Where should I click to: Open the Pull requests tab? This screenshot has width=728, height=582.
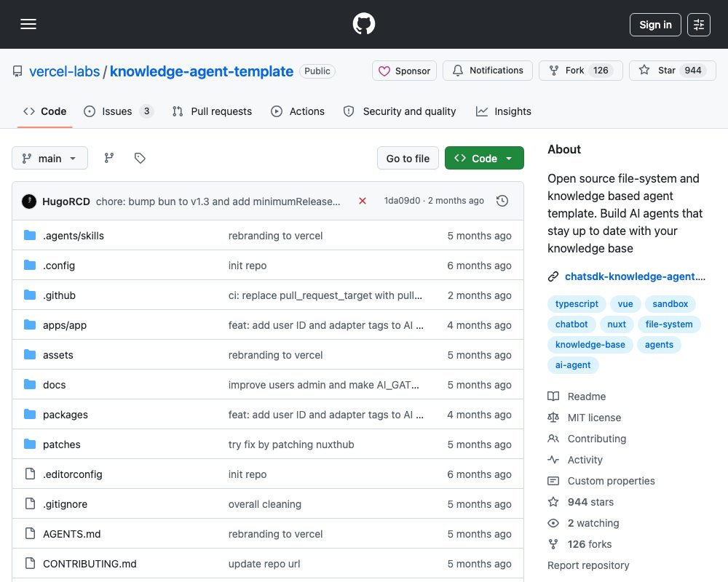[212, 111]
